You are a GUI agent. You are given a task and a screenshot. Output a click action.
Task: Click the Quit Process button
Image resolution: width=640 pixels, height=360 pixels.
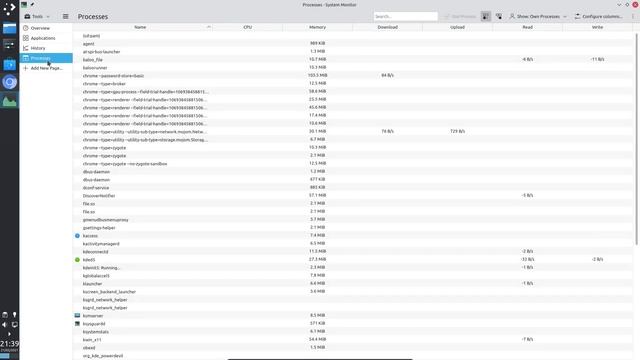coord(460,16)
